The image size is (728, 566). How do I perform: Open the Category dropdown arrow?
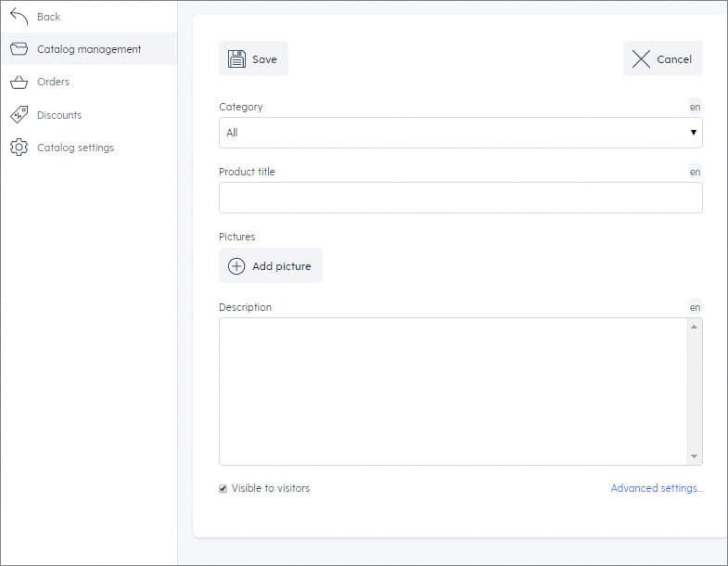click(693, 133)
